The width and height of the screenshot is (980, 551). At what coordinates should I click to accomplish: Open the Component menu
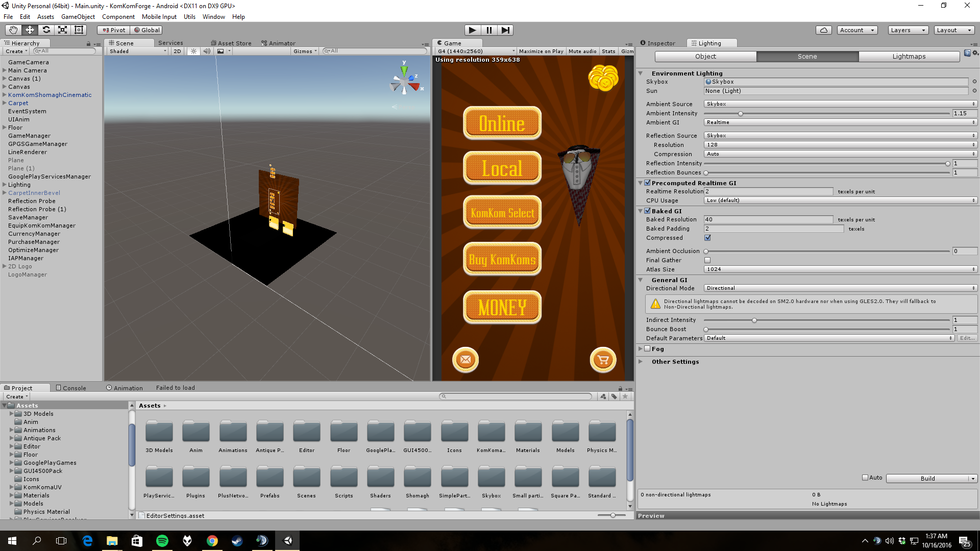[x=118, y=17]
